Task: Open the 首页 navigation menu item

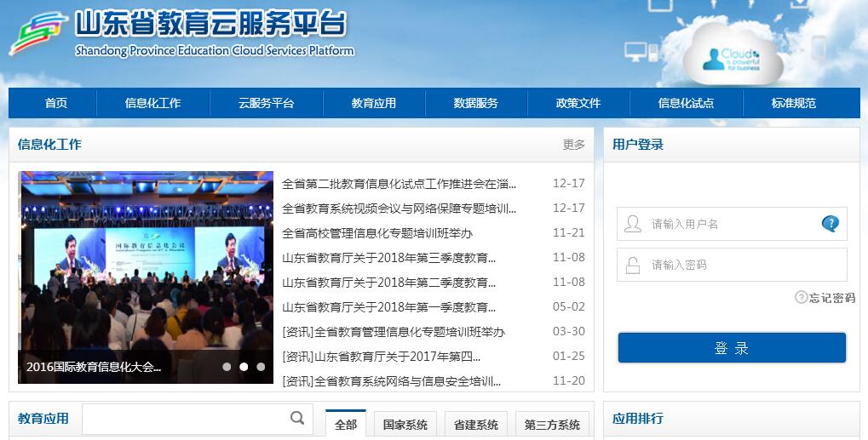Action: coord(56,103)
